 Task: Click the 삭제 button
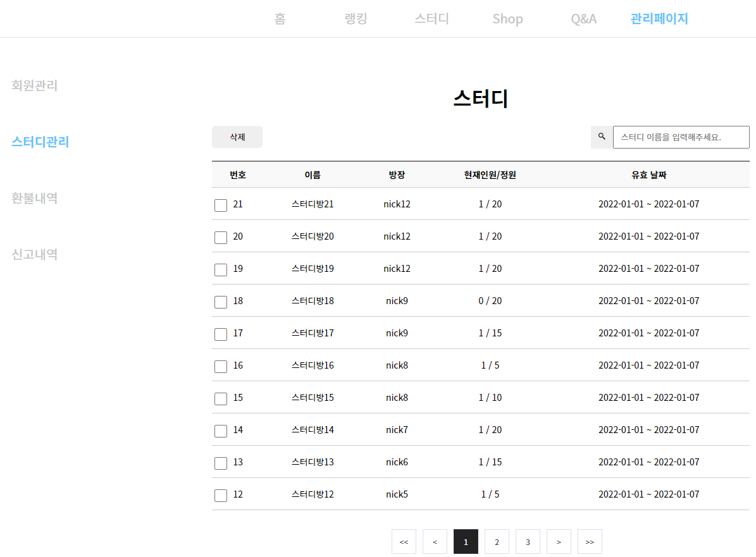coord(237,137)
